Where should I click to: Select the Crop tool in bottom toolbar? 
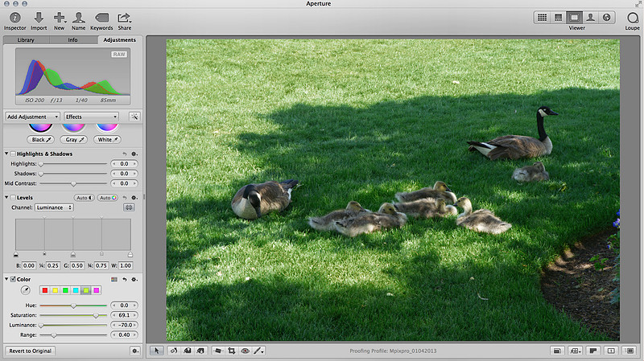coord(231,351)
